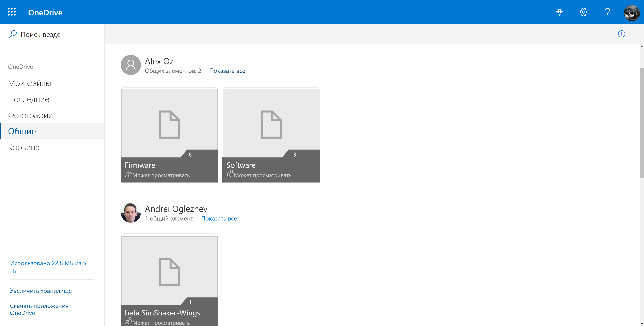Open the app launcher grid icon
Viewport: 644px width, 326px height.
pos(12,12)
